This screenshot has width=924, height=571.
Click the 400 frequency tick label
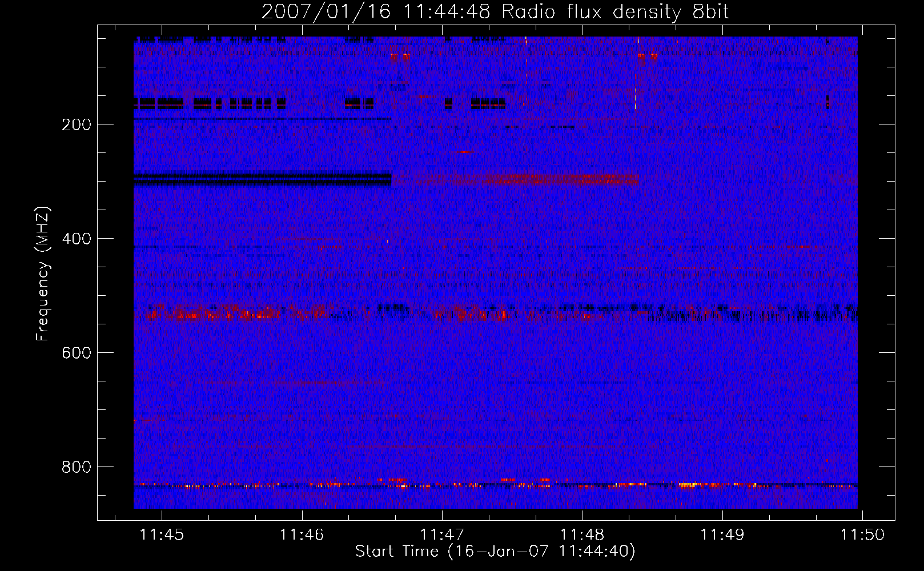77,239
